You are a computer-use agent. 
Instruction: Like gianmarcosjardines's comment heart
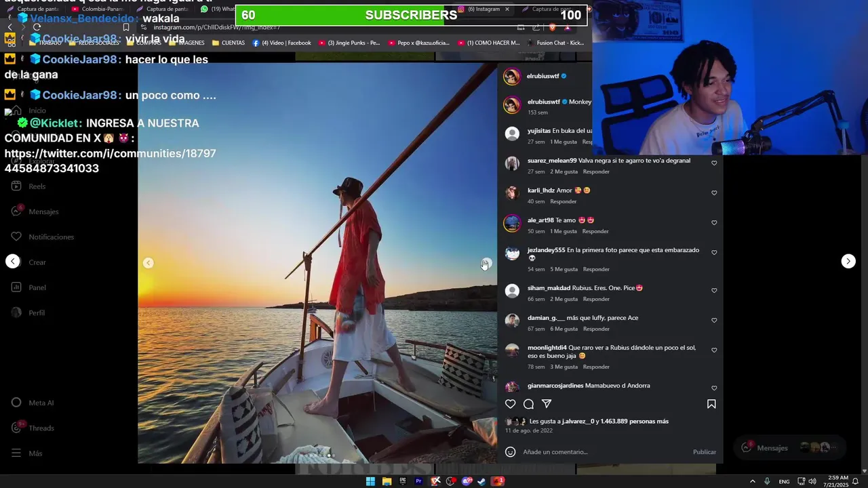[x=714, y=388]
